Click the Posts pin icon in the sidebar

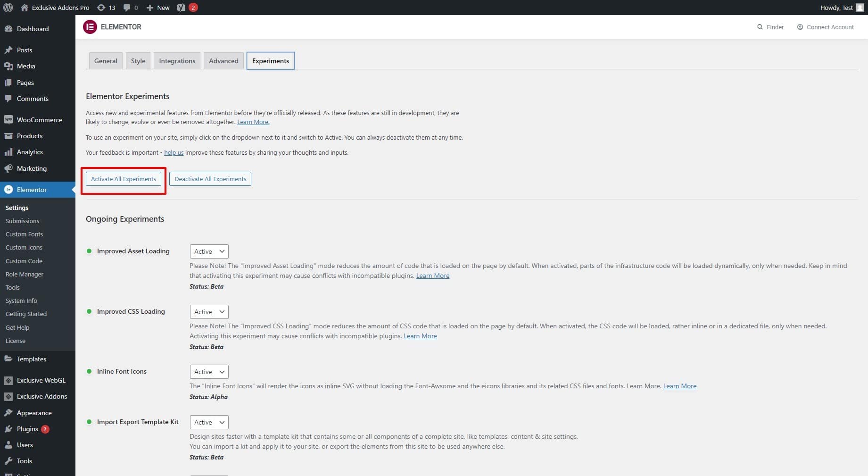[x=8, y=50]
